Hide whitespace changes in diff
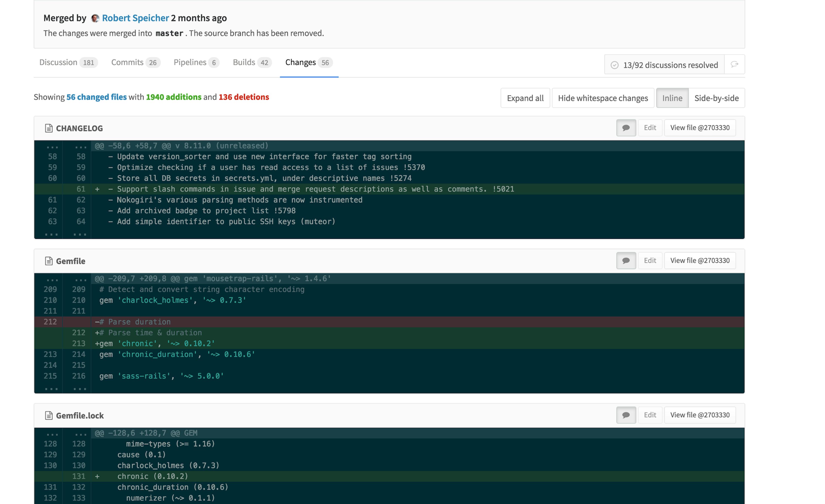825x504 pixels. (602, 98)
